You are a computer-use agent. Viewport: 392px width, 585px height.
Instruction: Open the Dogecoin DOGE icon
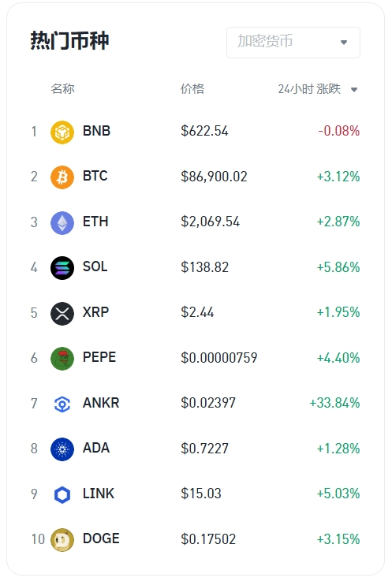[62, 540]
